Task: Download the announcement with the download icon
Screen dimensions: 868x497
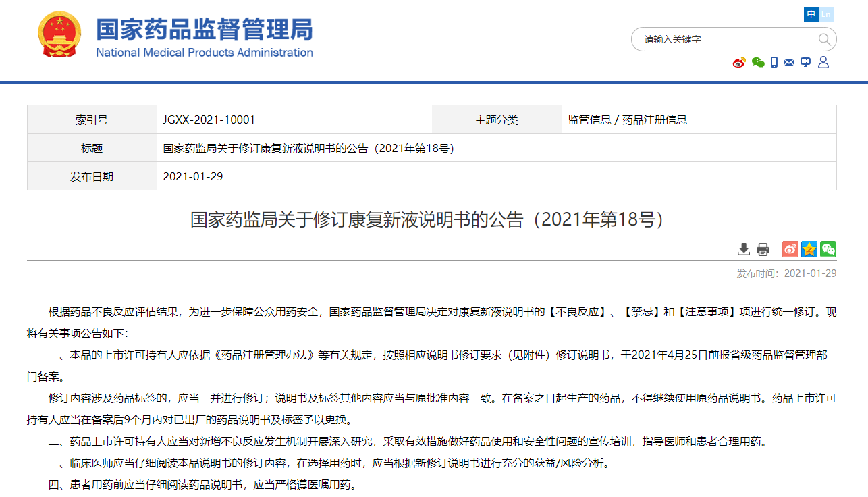Action: [743, 249]
